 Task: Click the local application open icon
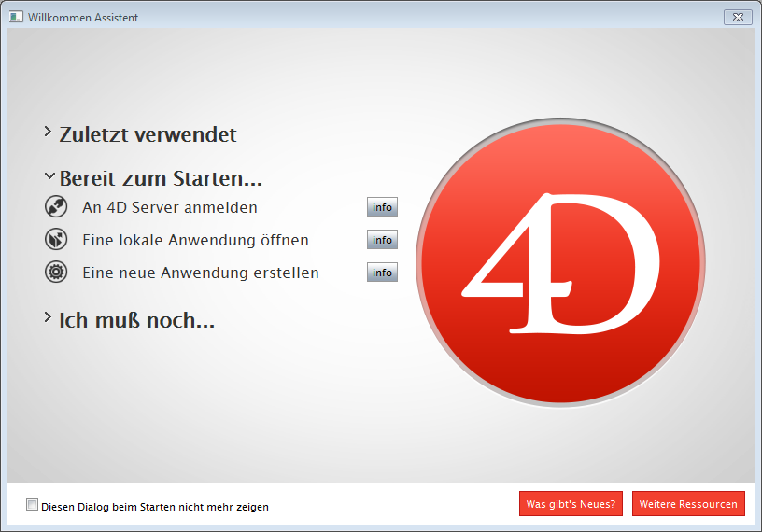[x=56, y=240]
